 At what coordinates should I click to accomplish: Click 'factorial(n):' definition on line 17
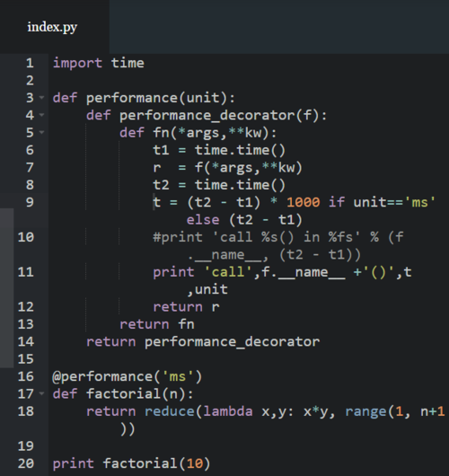coord(140,394)
